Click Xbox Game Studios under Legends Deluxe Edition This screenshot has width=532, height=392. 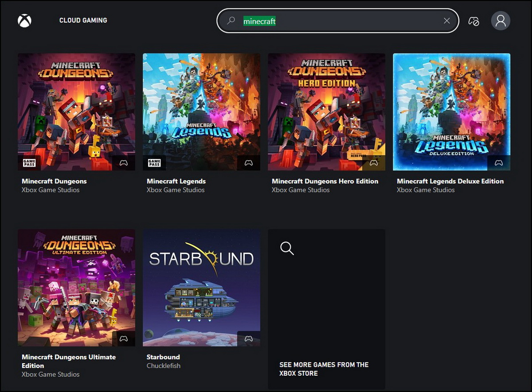(x=426, y=190)
